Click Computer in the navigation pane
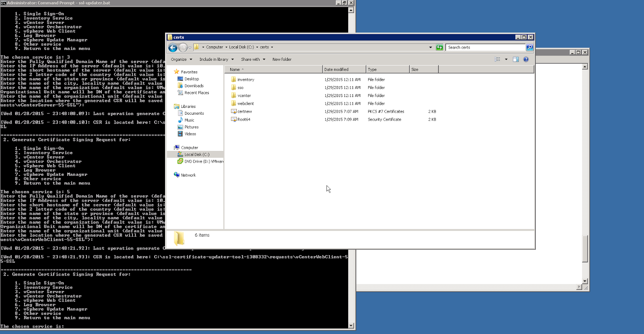 pyautogui.click(x=189, y=148)
